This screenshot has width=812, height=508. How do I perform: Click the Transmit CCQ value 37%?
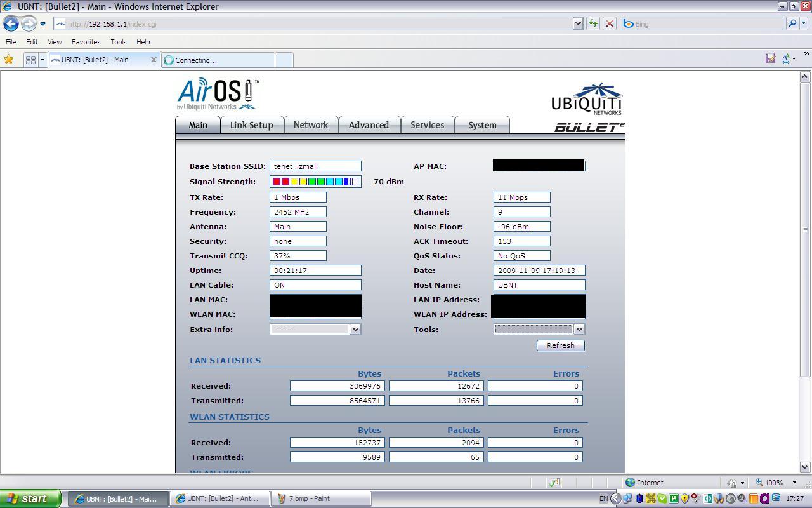tap(298, 256)
